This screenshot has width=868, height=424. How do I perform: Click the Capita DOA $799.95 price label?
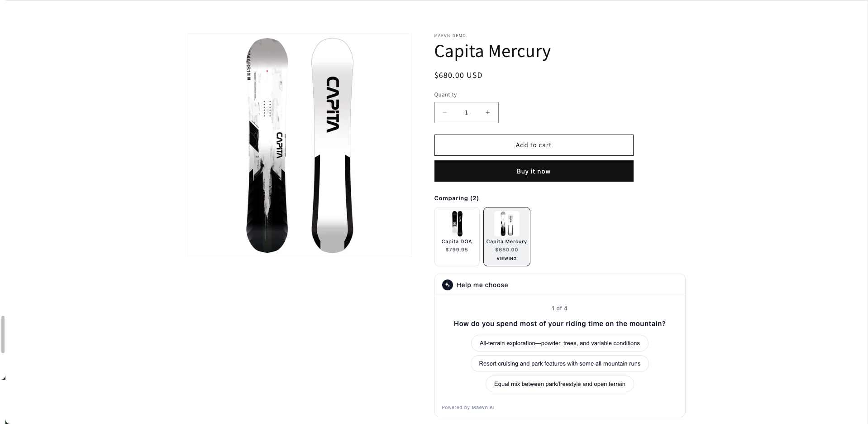457,250
